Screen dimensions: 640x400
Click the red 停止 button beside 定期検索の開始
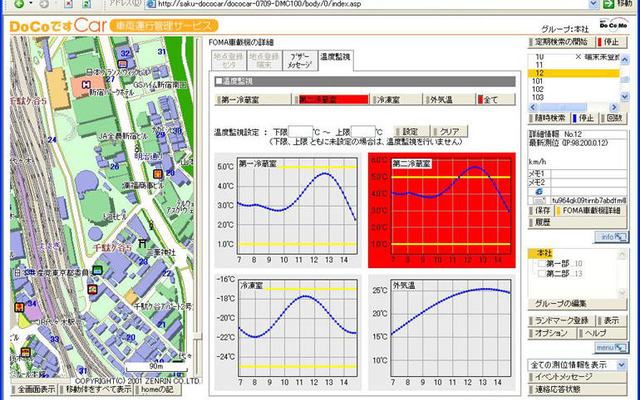click(611, 42)
